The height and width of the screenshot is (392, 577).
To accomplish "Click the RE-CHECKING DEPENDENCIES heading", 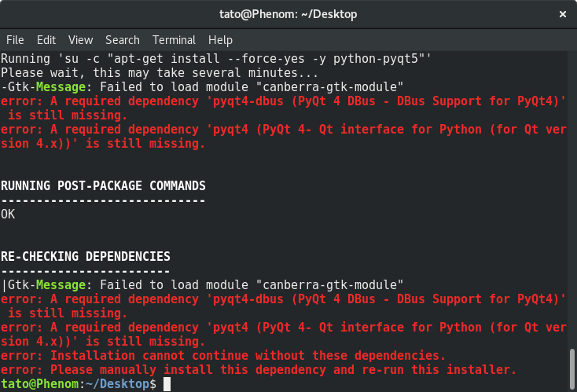I will pyautogui.click(x=86, y=256).
